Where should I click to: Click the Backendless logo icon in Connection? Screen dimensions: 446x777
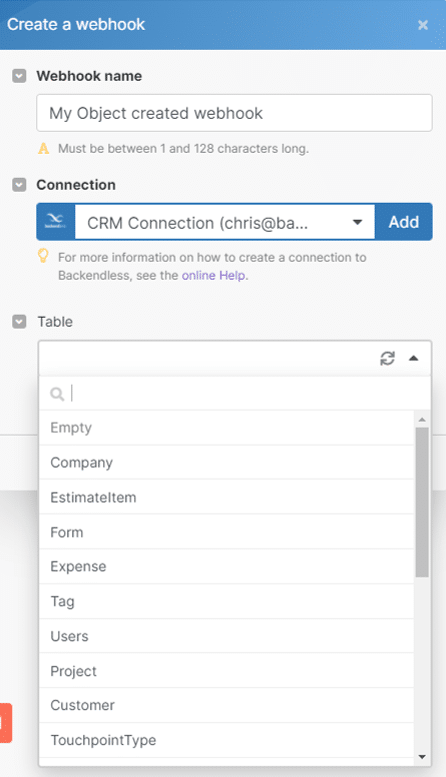56,222
